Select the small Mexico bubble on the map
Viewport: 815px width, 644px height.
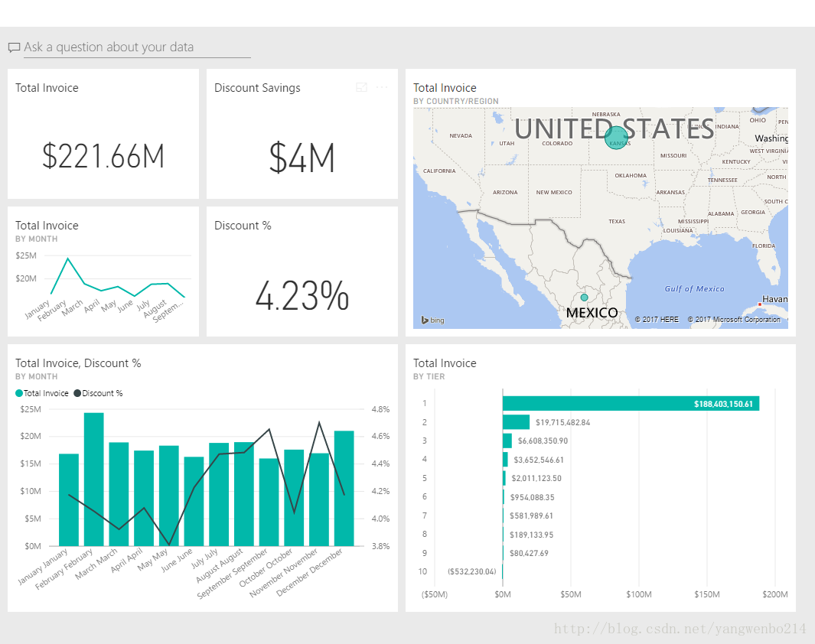(584, 298)
